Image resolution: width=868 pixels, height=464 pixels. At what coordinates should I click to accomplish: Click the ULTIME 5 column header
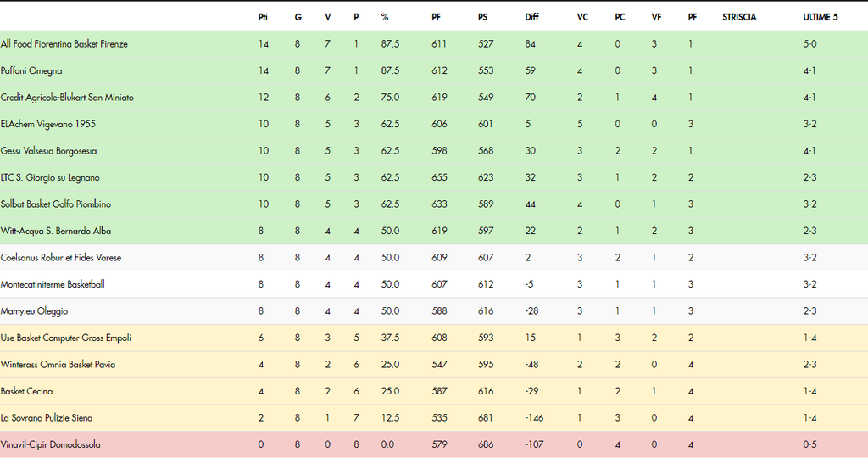821,17
